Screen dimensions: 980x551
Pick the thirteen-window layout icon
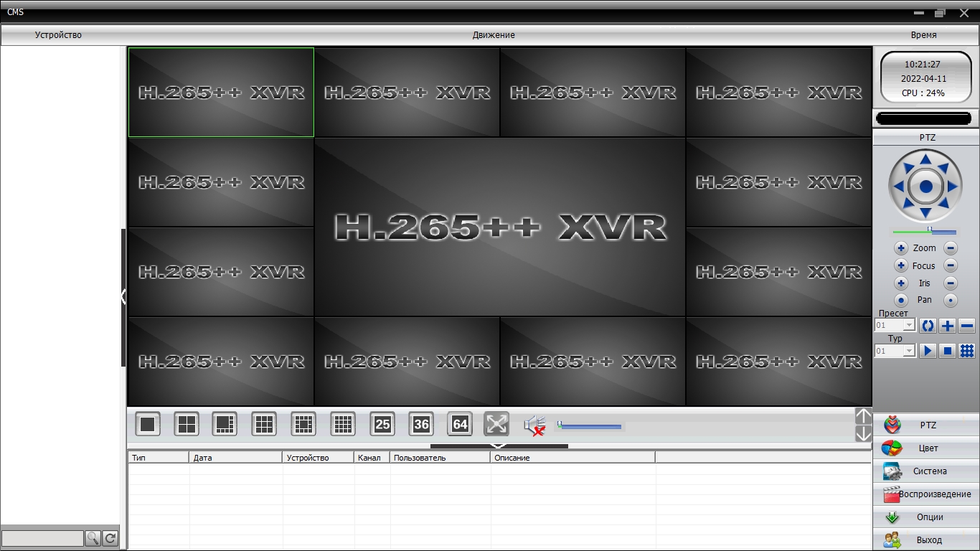pos(304,425)
